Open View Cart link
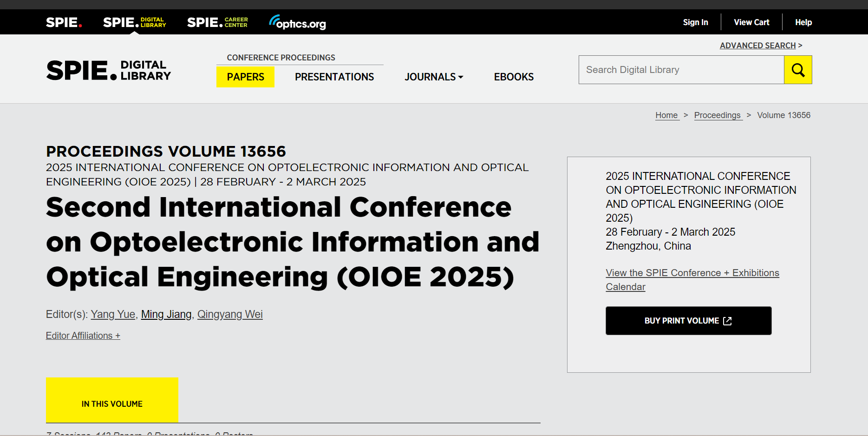 (x=751, y=22)
